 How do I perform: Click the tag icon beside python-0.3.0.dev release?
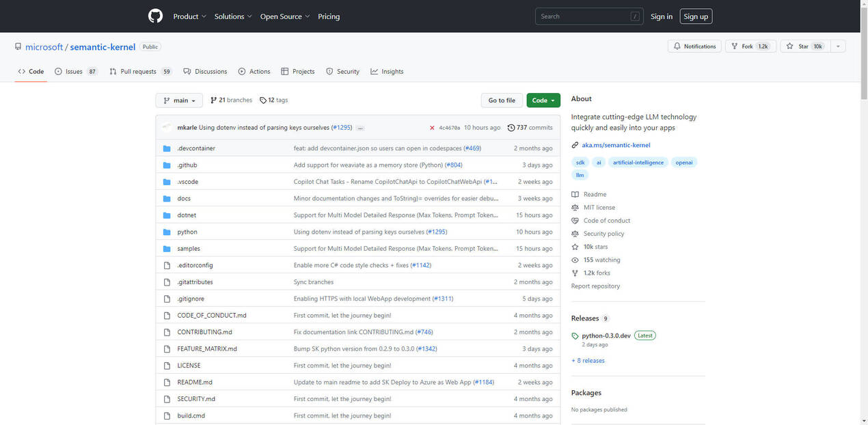(x=575, y=336)
